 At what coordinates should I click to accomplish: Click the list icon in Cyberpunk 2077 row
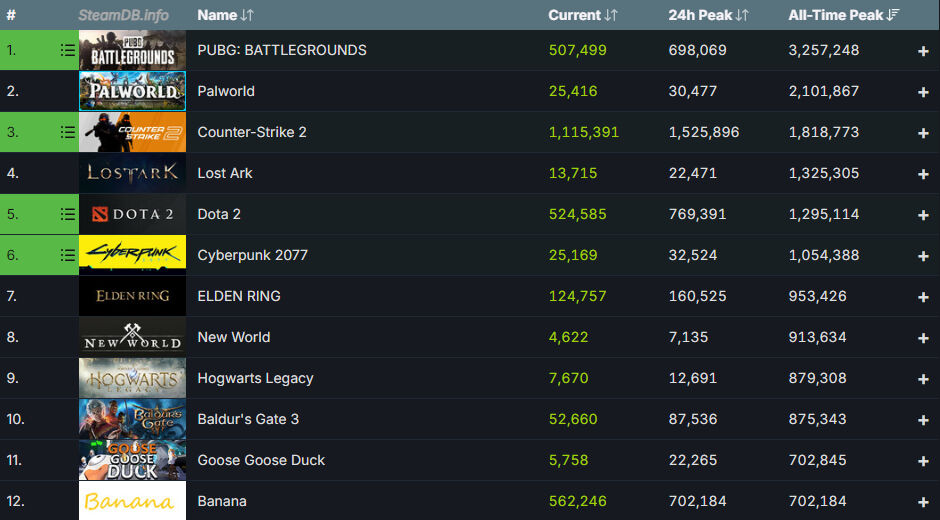coord(67,255)
